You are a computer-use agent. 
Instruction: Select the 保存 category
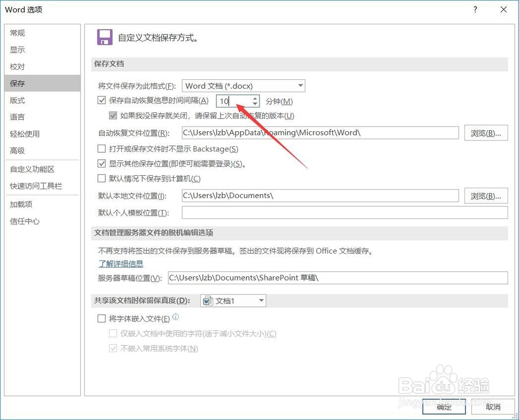tap(43, 83)
